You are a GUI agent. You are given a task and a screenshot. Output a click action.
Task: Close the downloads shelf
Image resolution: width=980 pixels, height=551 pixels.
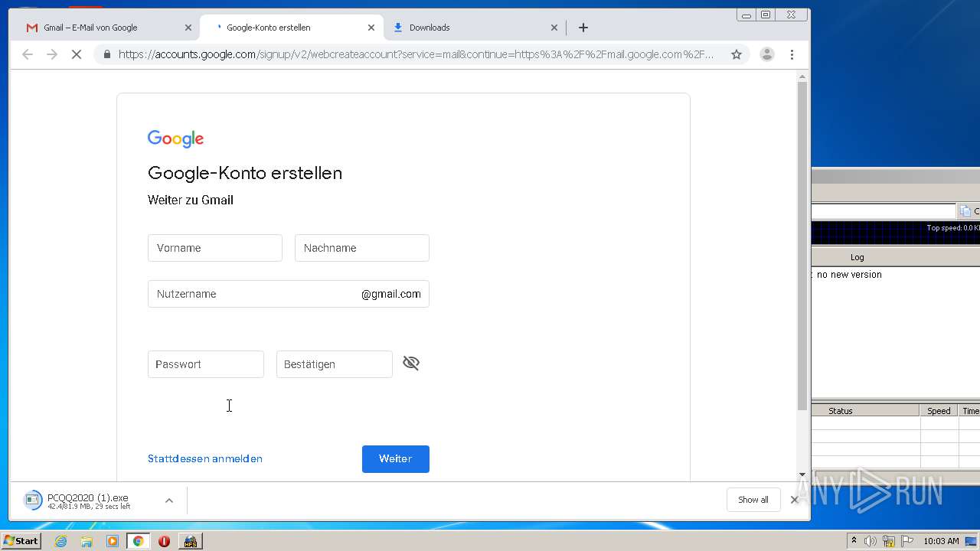pyautogui.click(x=794, y=500)
